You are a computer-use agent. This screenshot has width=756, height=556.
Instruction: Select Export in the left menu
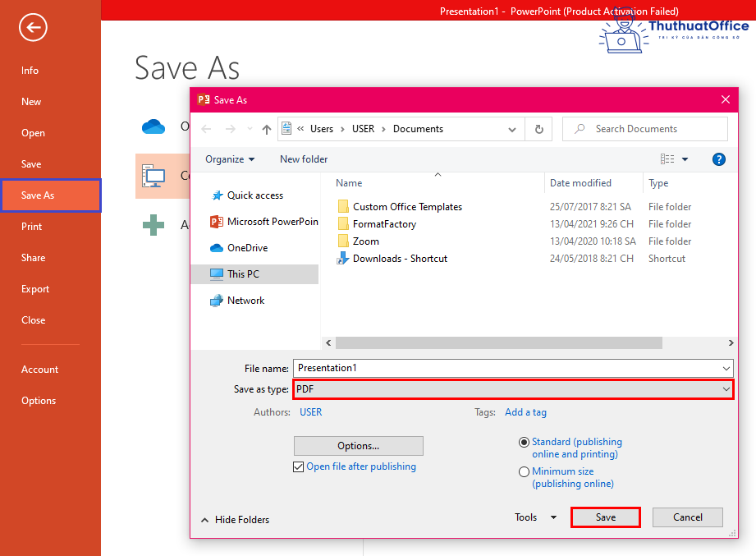(x=35, y=289)
